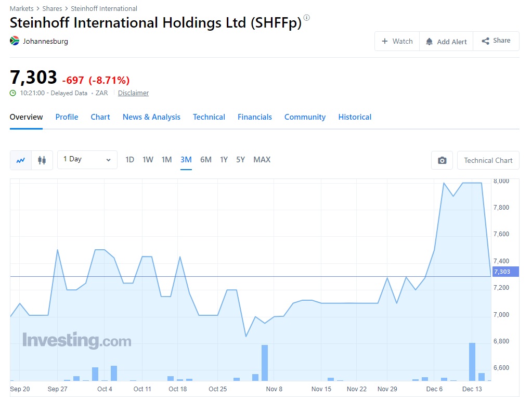The image size is (532, 397).
Task: Navigate to Markets via the breadcrumb
Action: pyautogui.click(x=21, y=8)
